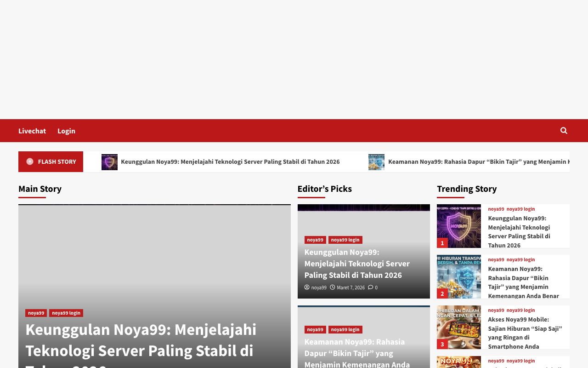The width and height of the screenshot is (588, 368).
Task: Open Keamanan Noya99 title in Trending Story
Action: (x=523, y=282)
